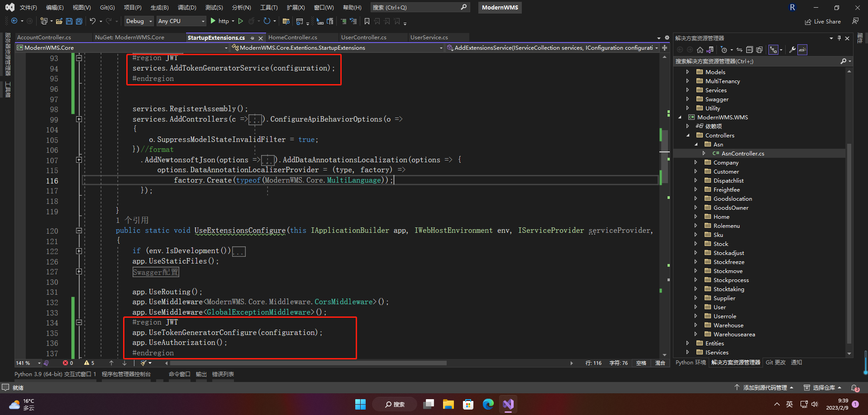The height and width of the screenshot is (415, 868).
Task: Toggle nested view button in Solution Explorer toolbar
Action: point(773,50)
